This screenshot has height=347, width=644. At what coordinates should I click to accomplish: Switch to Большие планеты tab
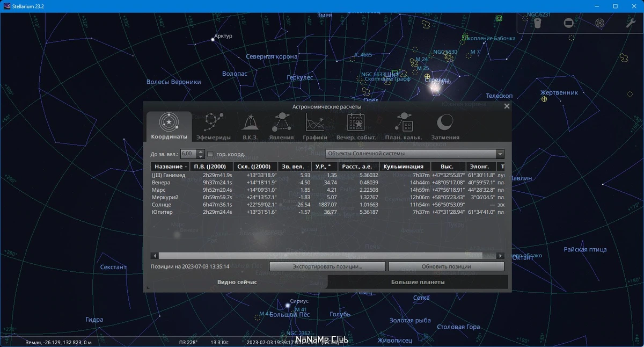[418, 282]
